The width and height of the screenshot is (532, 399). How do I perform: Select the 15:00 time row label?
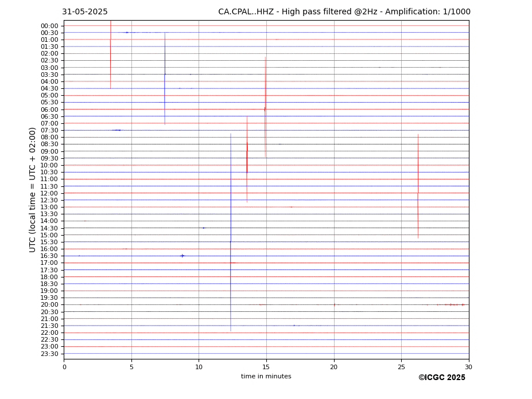pos(49,235)
